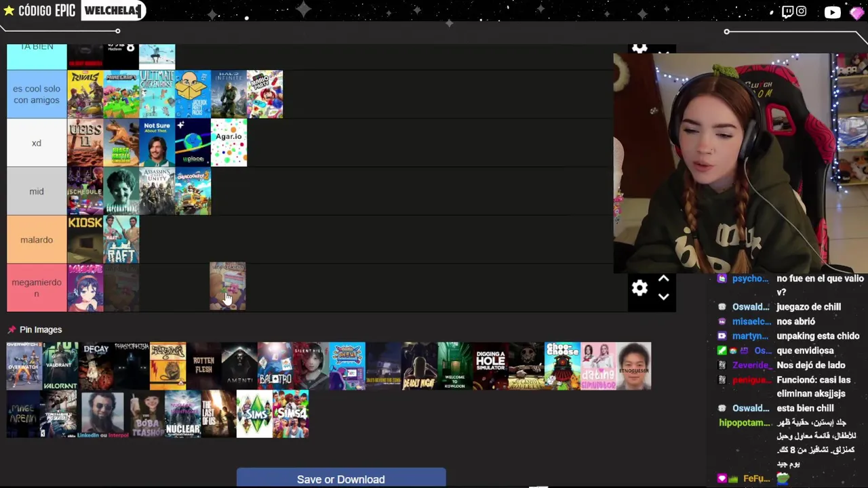Select Choo-Choose train image
The height and width of the screenshot is (488, 868).
(x=562, y=366)
